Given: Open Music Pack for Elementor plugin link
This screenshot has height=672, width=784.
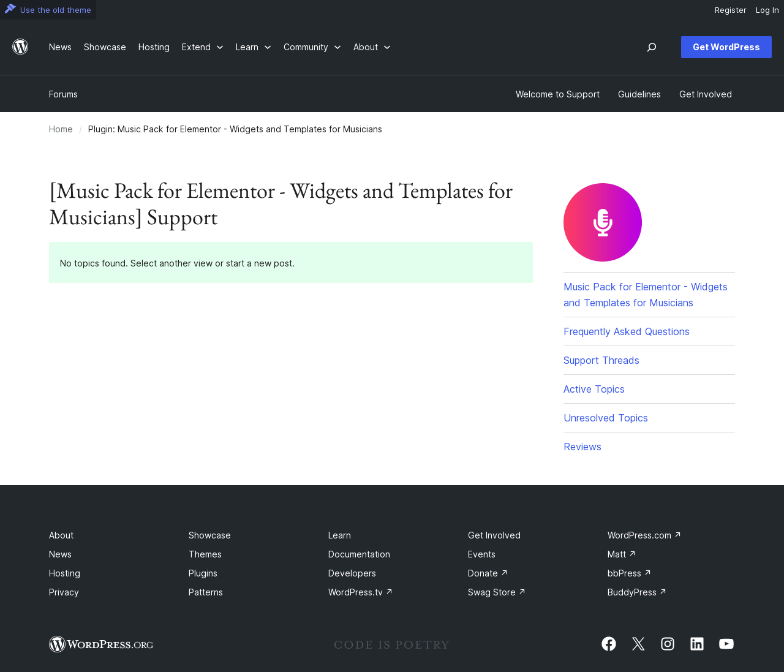Looking at the screenshot, I should [646, 295].
